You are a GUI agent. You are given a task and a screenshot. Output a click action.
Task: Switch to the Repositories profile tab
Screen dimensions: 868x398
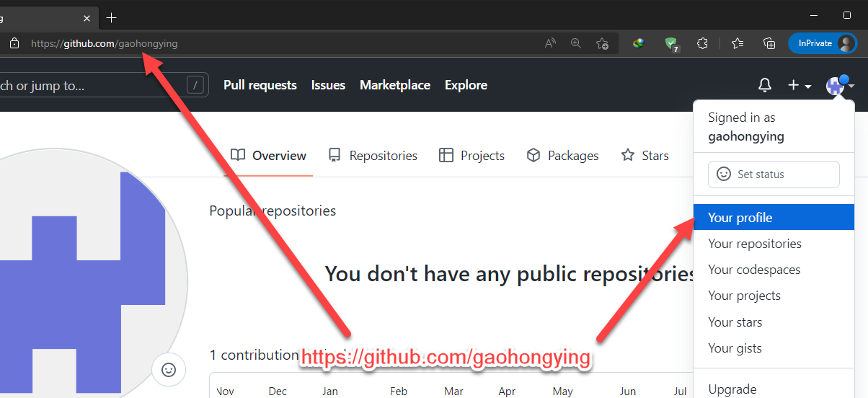pyautogui.click(x=373, y=155)
